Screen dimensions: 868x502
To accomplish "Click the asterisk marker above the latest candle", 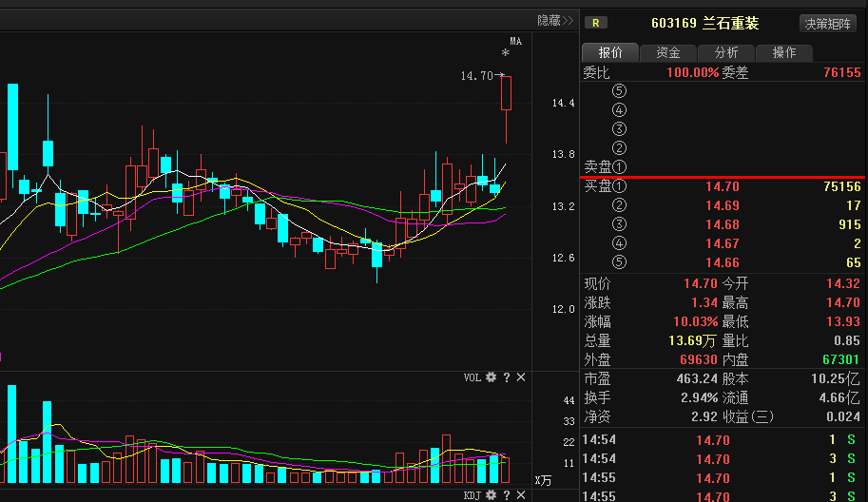I will (506, 54).
